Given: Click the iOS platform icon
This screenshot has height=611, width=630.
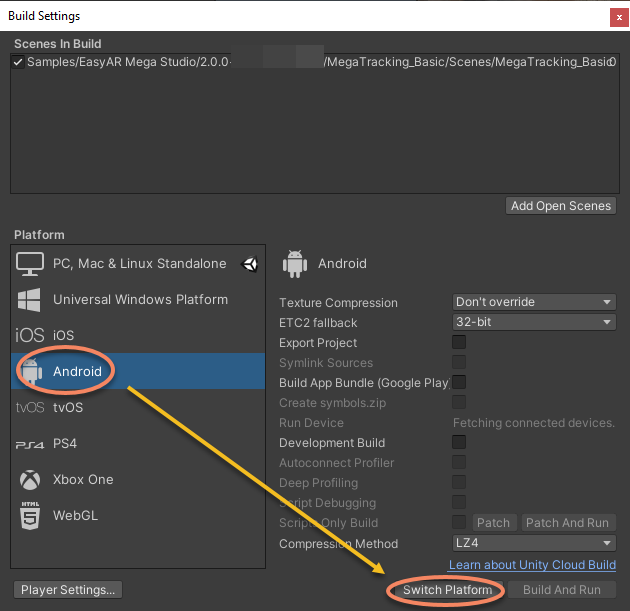Looking at the screenshot, I should coord(30,336).
